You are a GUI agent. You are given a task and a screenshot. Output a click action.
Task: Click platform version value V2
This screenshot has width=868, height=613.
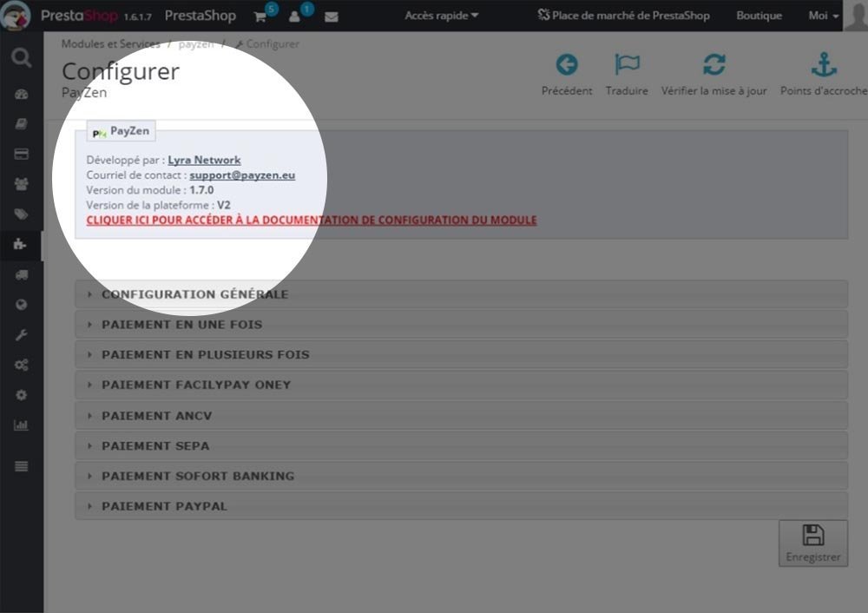pos(224,205)
